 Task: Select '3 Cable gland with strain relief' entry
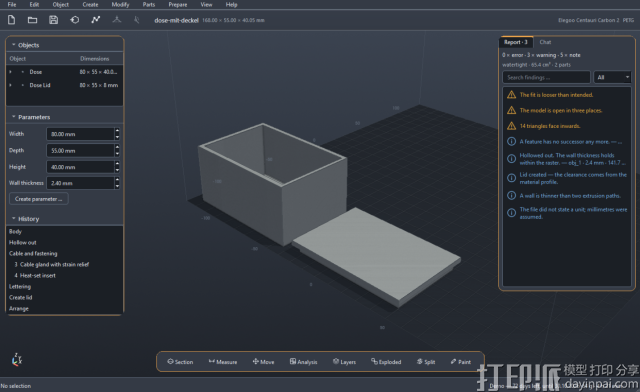pos(51,265)
